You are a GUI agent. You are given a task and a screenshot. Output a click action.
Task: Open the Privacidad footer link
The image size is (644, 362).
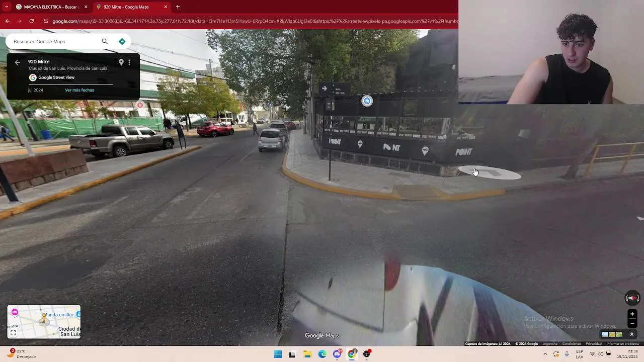coord(594,344)
